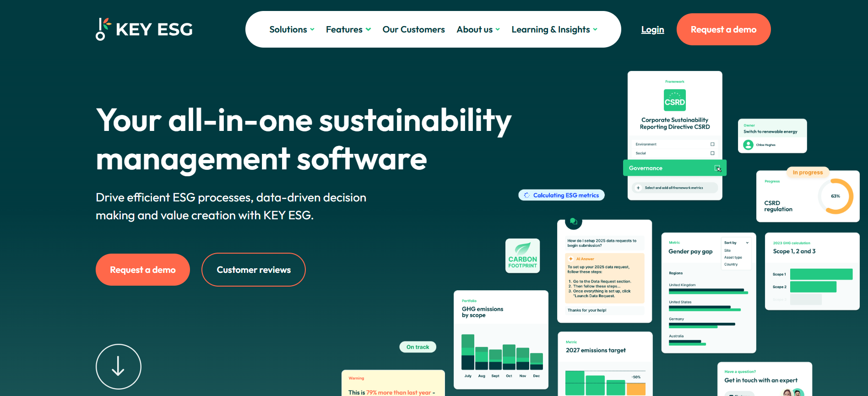Click Switch to renewable energy card
Image resolution: width=868 pixels, height=396 pixels.
coord(772,136)
